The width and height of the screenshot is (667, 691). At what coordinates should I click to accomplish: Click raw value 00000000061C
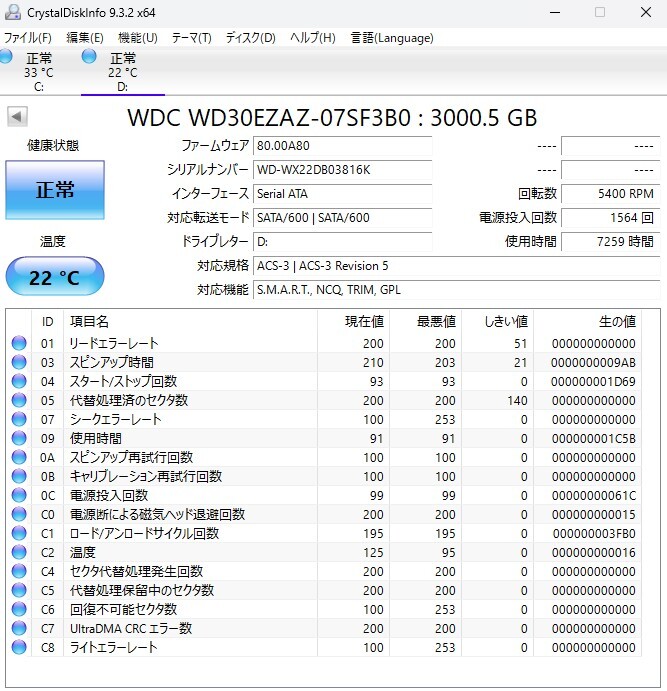(x=593, y=496)
